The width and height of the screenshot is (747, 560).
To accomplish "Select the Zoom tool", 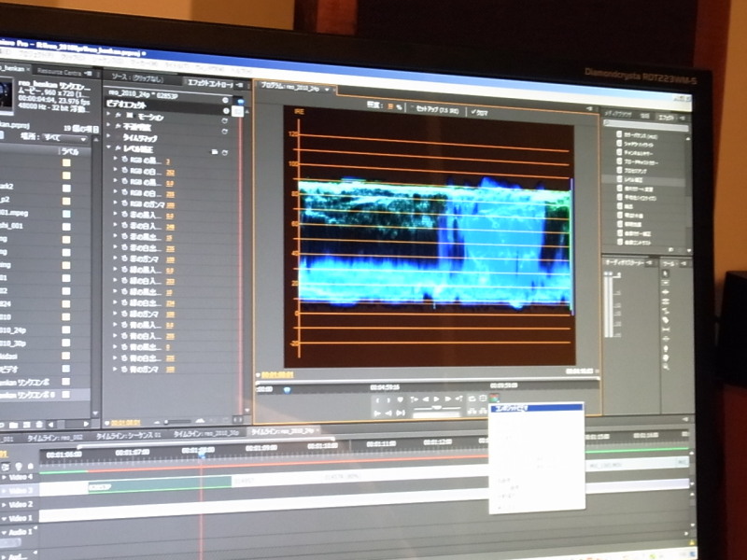I will click(x=666, y=367).
